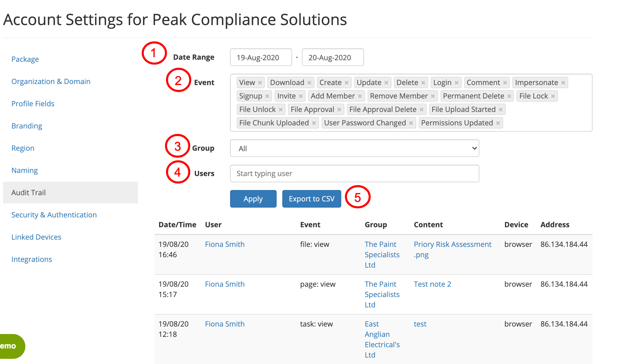
Task: Remove the File Approval Delete tag
Action: point(421,110)
